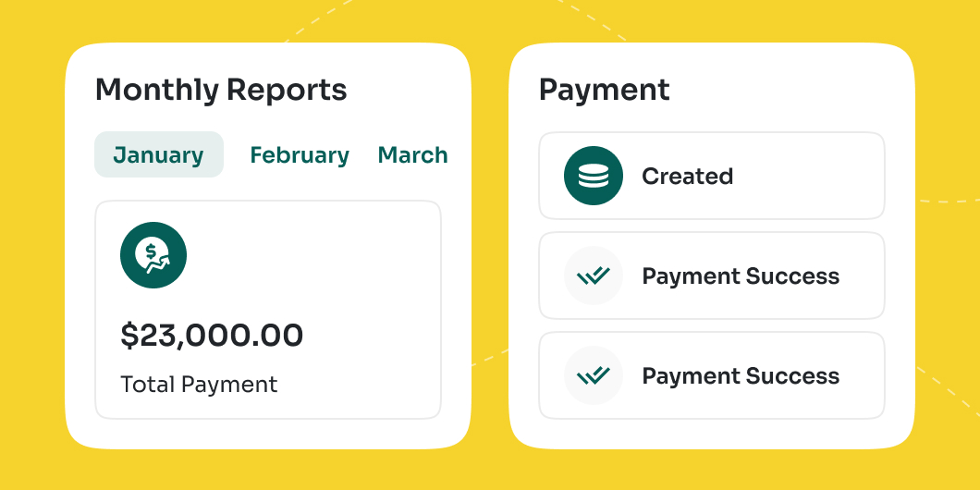Open the February tab
This screenshot has width=980, height=490.
(300, 154)
